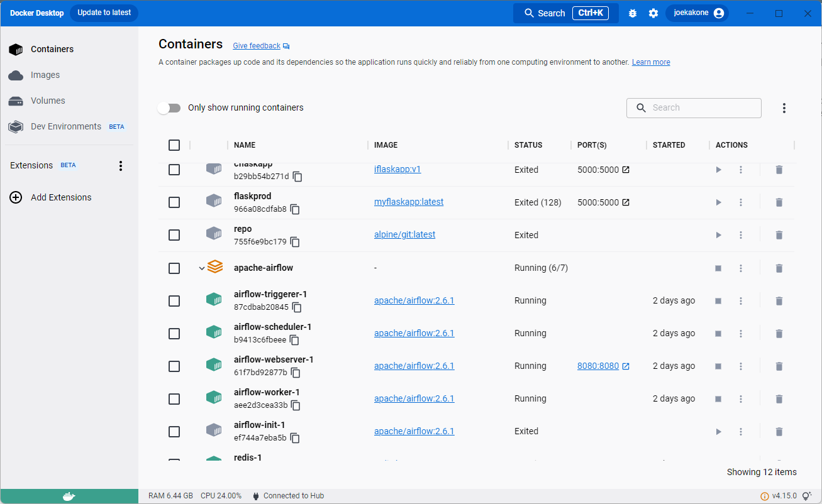Stop airflow-triggerer-1 container

pyautogui.click(x=718, y=301)
